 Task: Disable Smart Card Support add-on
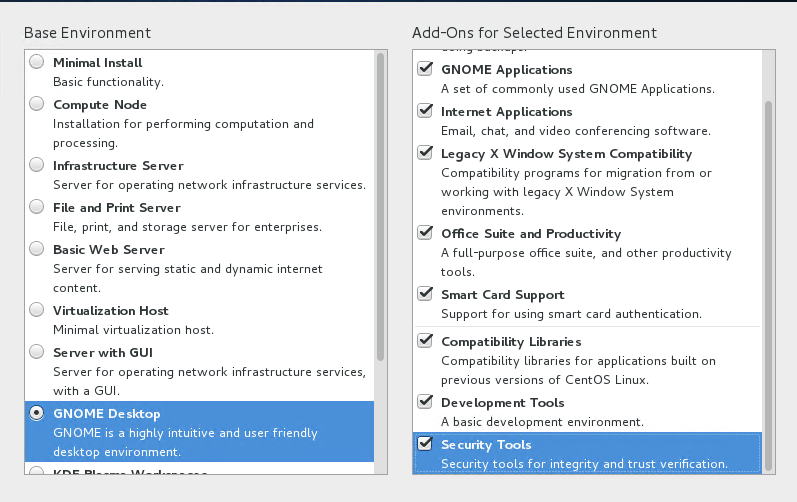point(425,293)
